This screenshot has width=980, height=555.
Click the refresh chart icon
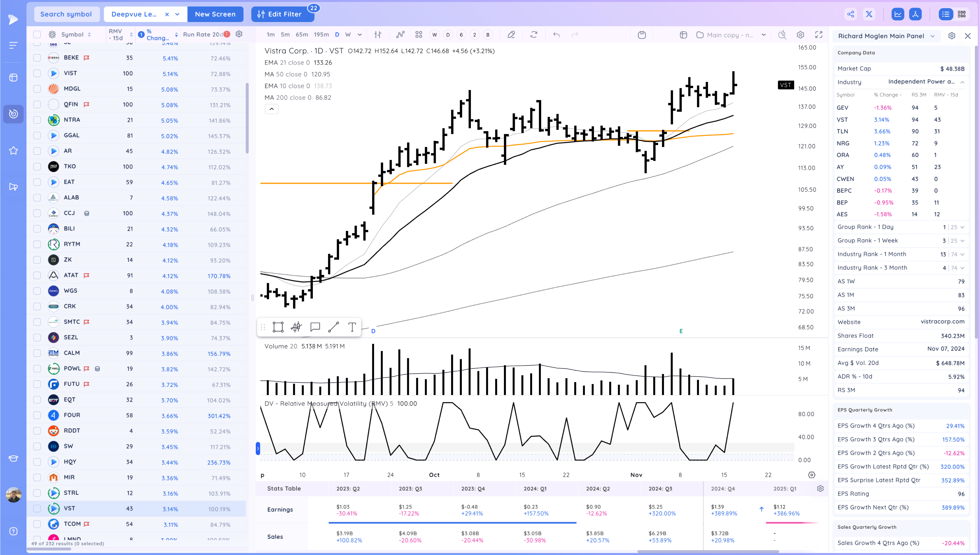pyautogui.click(x=534, y=35)
